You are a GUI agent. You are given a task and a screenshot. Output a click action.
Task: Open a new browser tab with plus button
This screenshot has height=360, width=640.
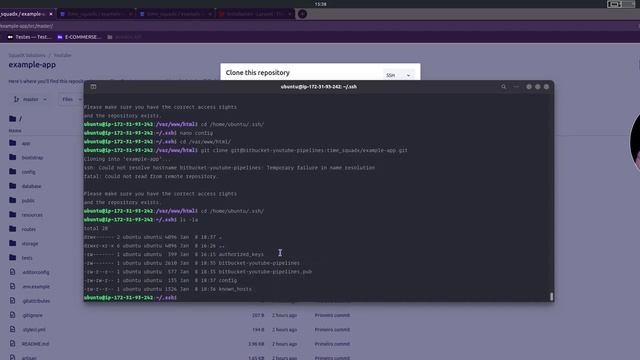tap(302, 14)
